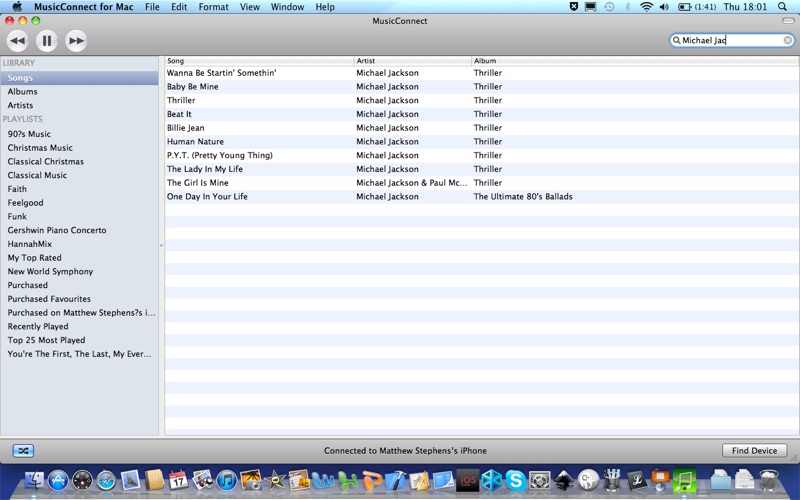Screen dimensions: 800x500
Task: Open System Preferences from the Dock
Action: point(539,480)
